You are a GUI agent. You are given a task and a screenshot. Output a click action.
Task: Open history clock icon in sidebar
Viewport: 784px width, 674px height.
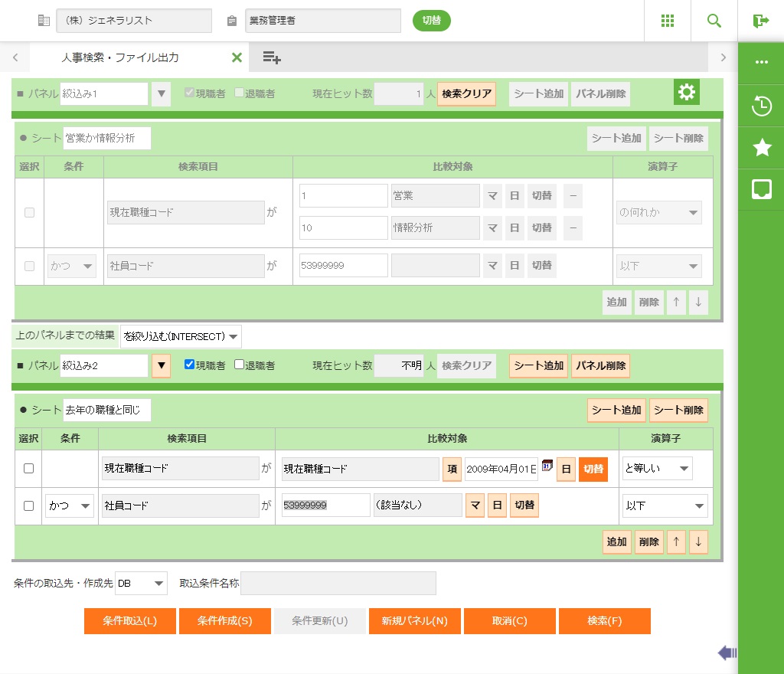pos(761,106)
